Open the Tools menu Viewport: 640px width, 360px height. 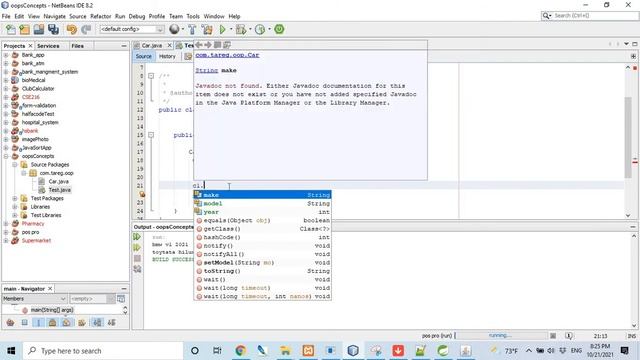pos(193,16)
